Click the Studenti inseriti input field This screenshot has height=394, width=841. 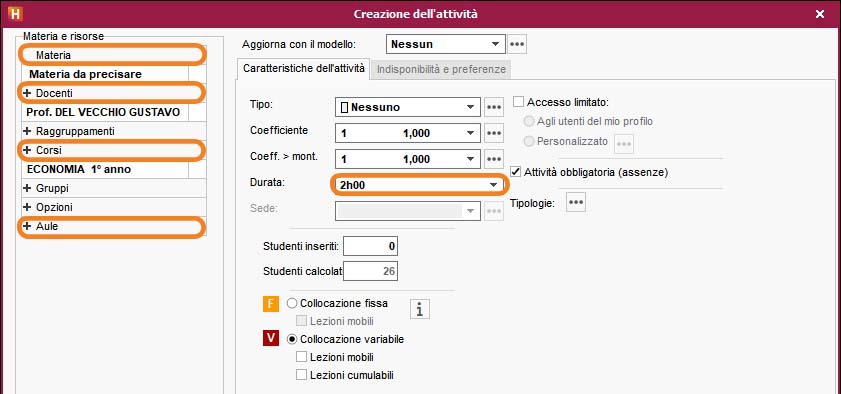(371, 247)
